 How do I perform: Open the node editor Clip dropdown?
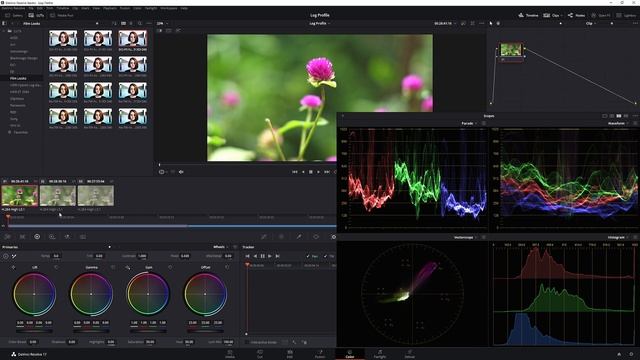click(x=591, y=24)
